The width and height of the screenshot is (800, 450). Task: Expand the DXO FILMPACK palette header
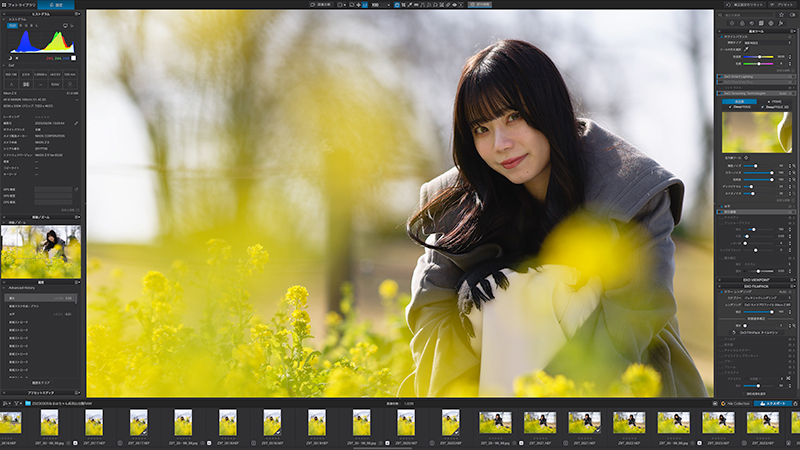tap(756, 286)
